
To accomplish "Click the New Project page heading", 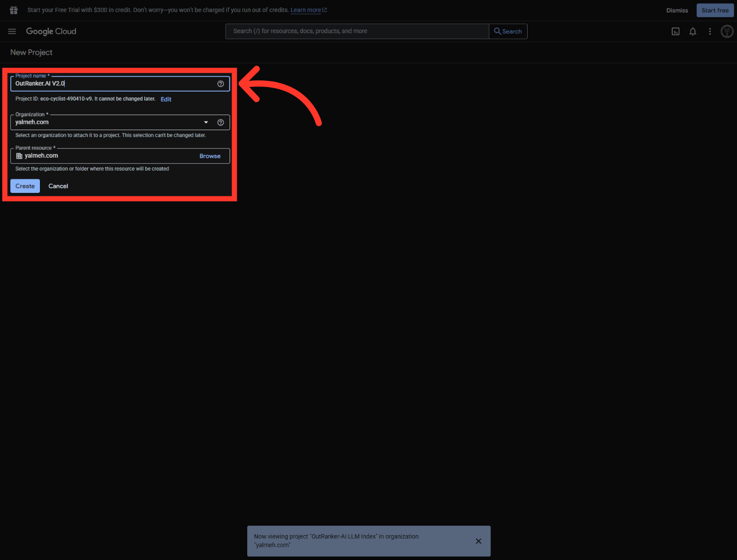I will (x=32, y=52).
